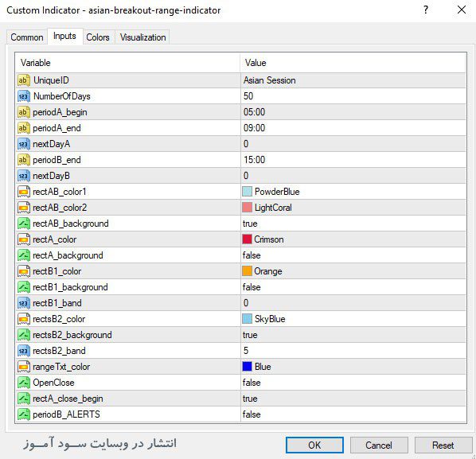Click the integer icon beside nextDayA
The height and width of the screenshot is (459, 476).
(24, 144)
